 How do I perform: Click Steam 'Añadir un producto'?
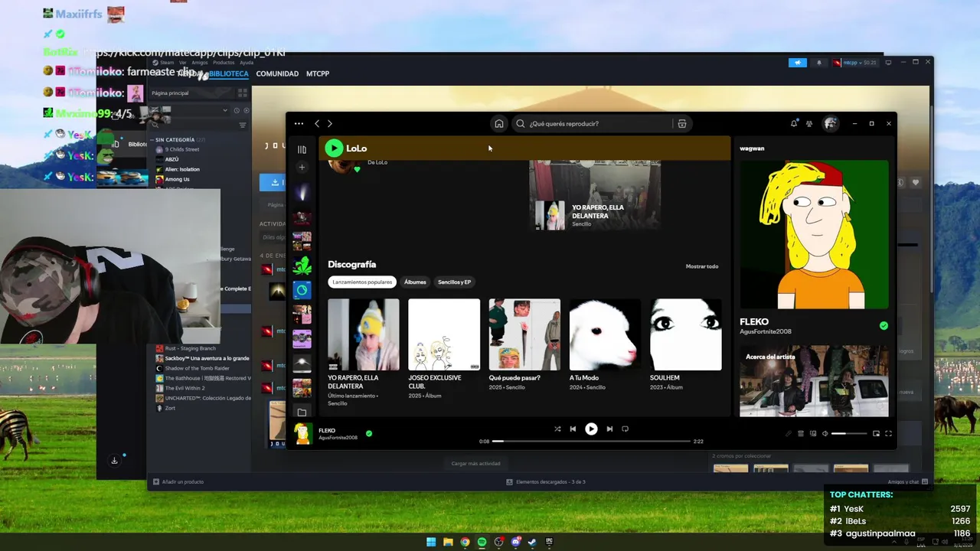(x=178, y=482)
